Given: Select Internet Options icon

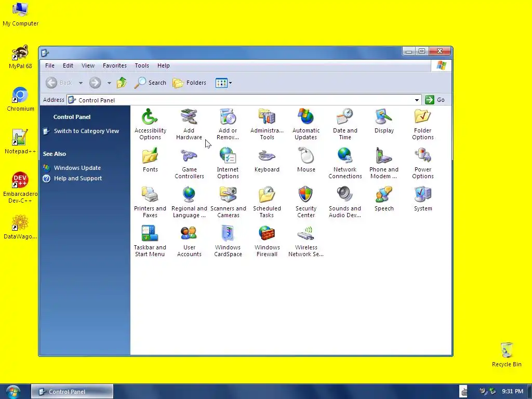Looking at the screenshot, I should pyautogui.click(x=228, y=163).
